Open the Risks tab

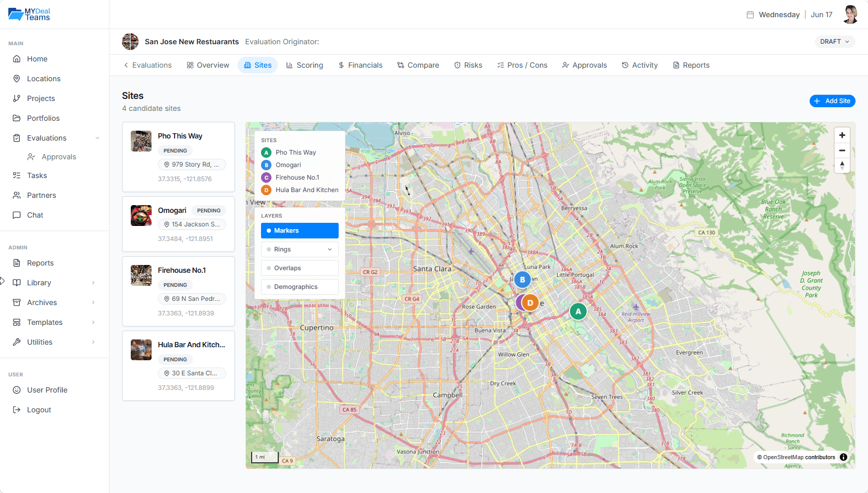click(468, 65)
